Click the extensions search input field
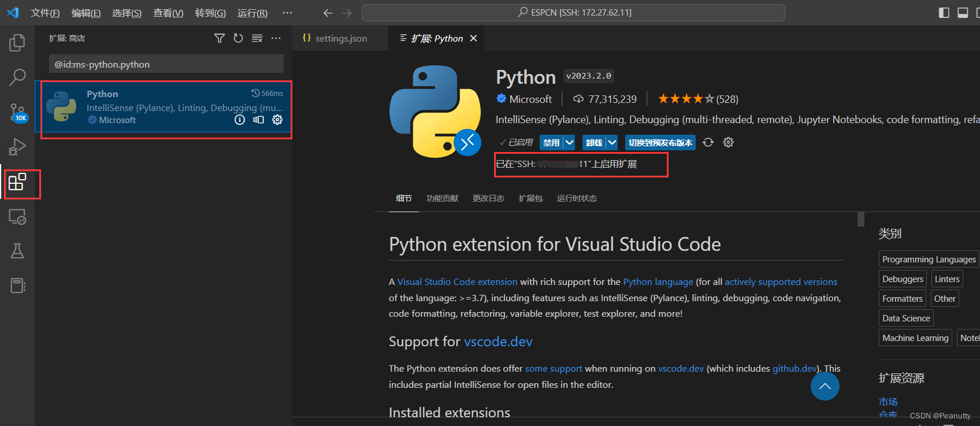 pyautogui.click(x=166, y=64)
